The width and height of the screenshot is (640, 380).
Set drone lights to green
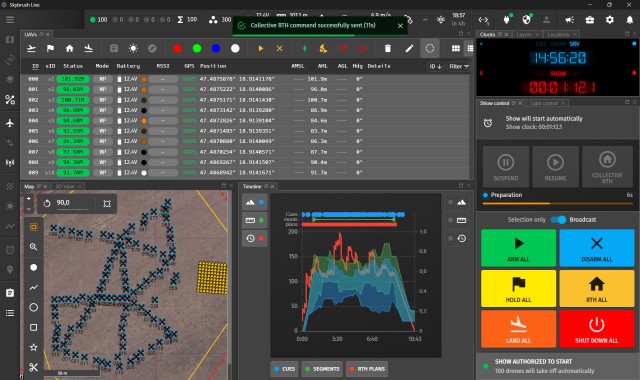tap(197, 49)
